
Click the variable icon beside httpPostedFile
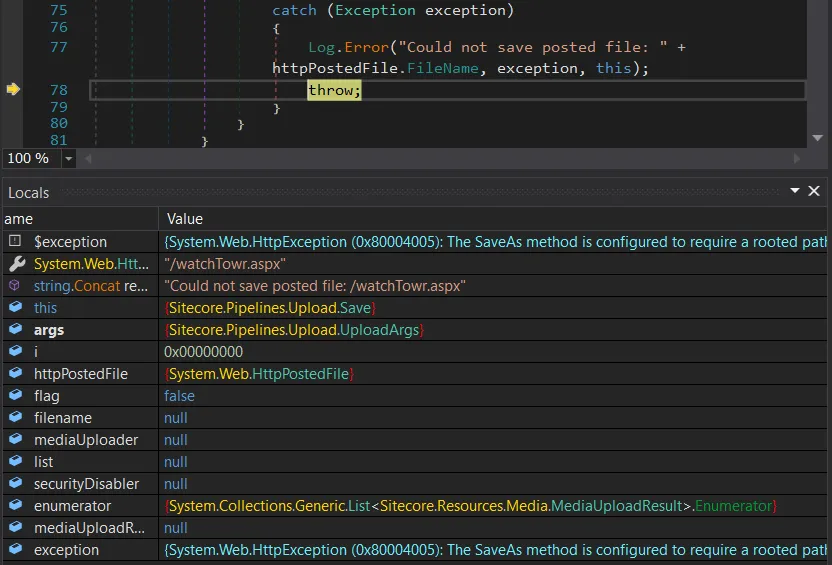pos(16,373)
